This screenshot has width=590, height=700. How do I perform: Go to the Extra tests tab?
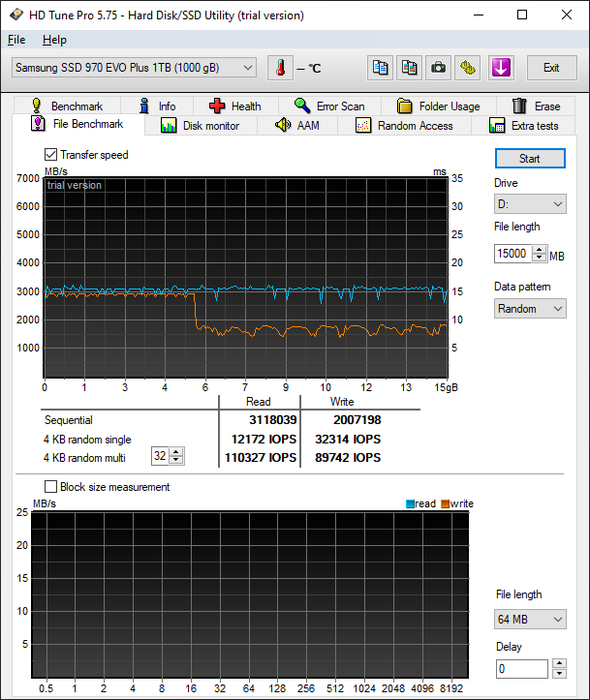click(x=523, y=126)
